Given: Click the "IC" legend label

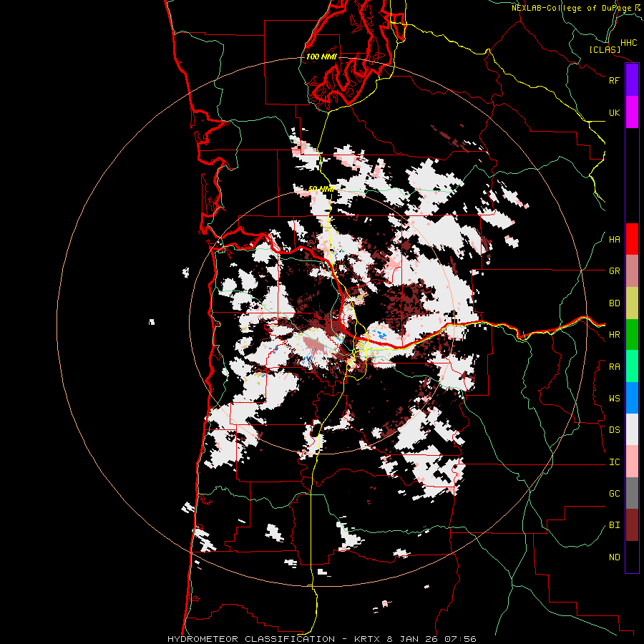Looking at the screenshot, I should pyautogui.click(x=614, y=462).
